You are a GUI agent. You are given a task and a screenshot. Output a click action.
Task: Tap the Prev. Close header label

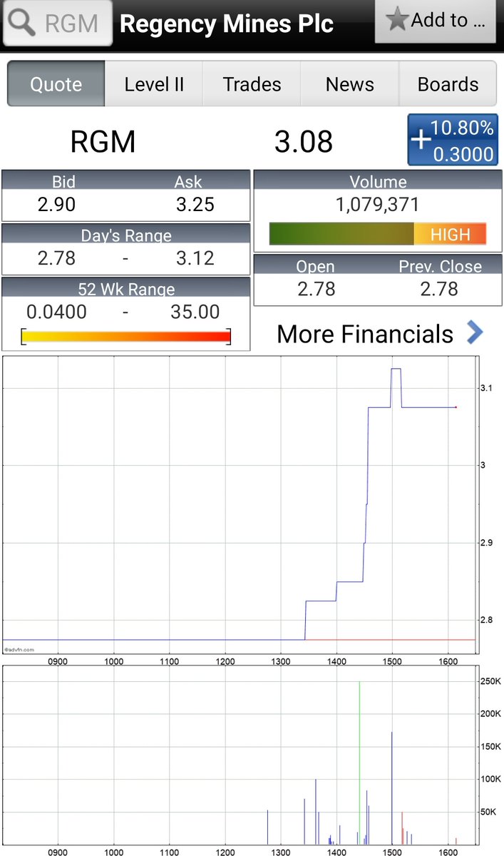coord(440,266)
